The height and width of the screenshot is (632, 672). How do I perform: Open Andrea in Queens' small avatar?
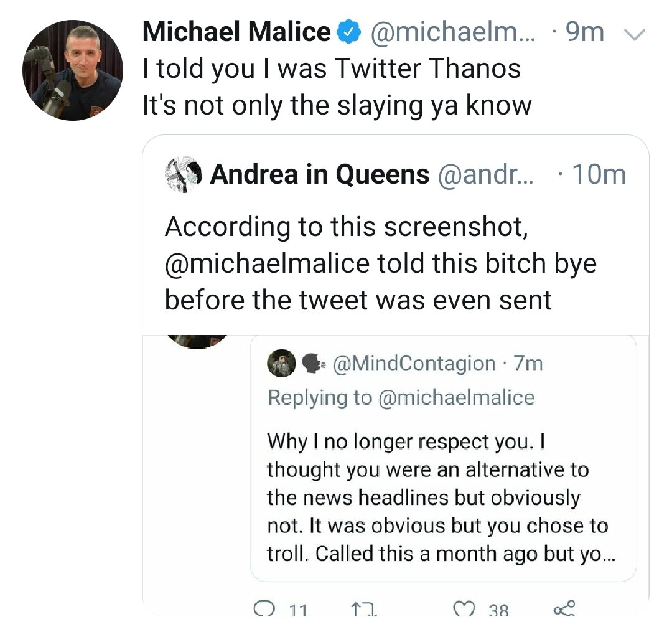(x=184, y=174)
